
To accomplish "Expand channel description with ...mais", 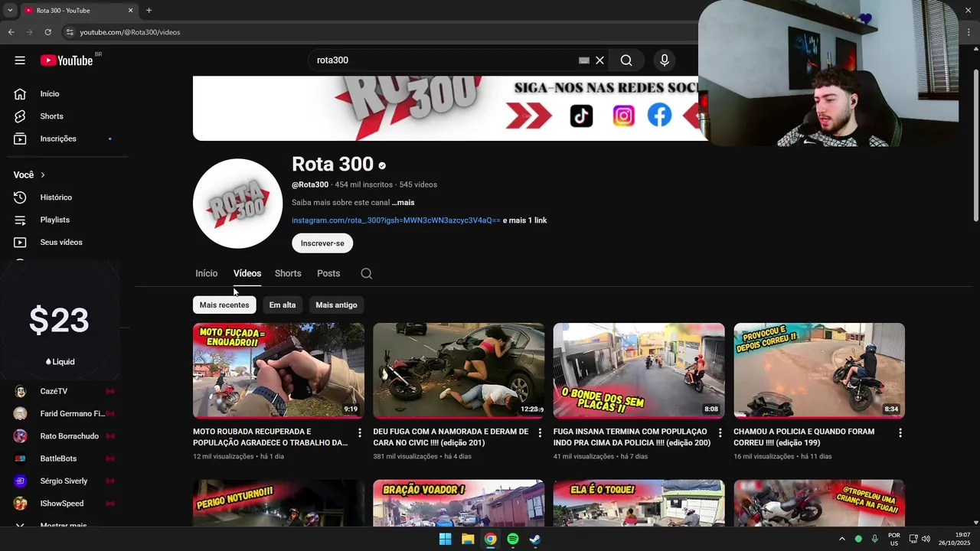I will tap(403, 203).
